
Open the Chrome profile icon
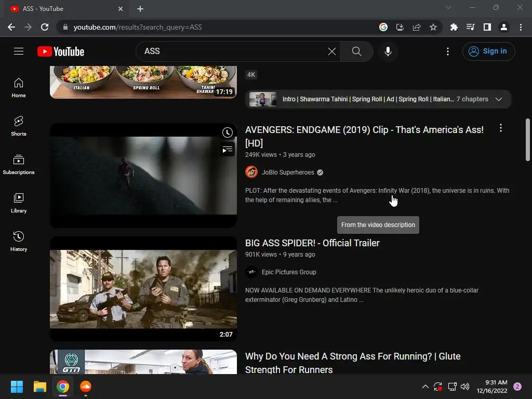tap(504, 27)
